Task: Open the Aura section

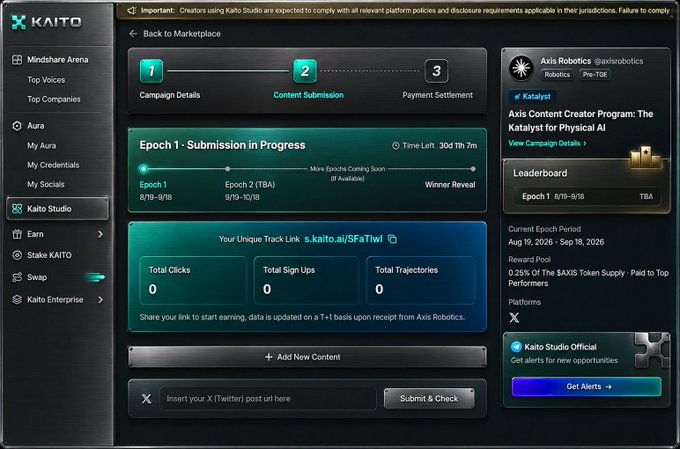Action: 36,126
